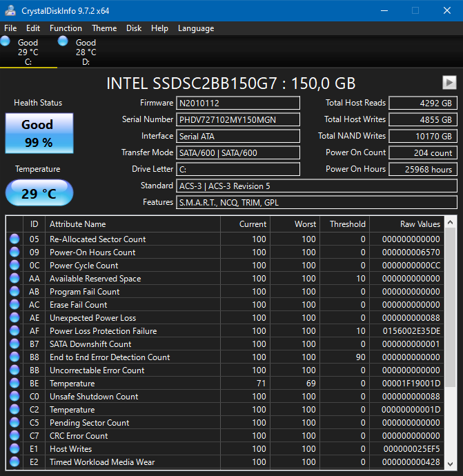Viewport: 463px width, 476px height.
Task: Click the Power On Hours value 25968 hours
Action: point(423,169)
